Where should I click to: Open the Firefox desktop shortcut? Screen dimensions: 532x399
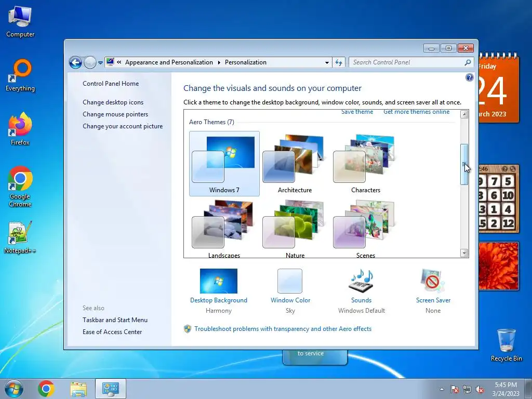click(x=20, y=129)
